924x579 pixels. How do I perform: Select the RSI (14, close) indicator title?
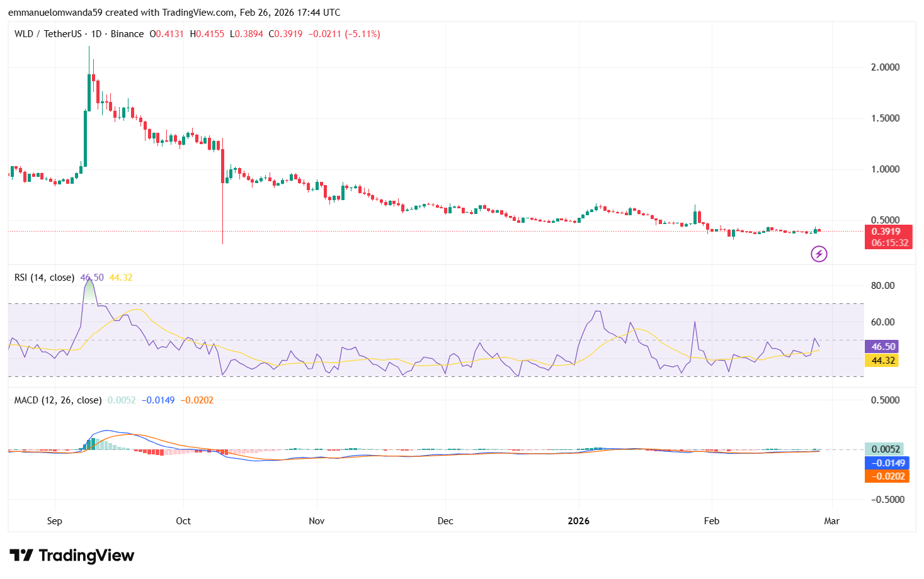(44, 277)
